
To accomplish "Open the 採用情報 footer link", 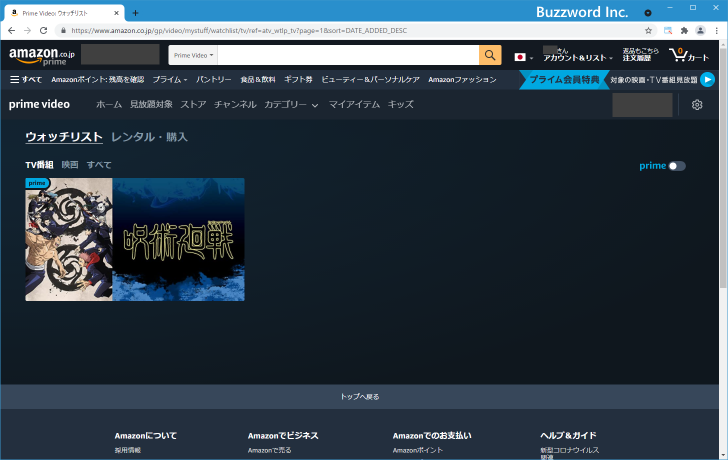I will (x=128, y=450).
